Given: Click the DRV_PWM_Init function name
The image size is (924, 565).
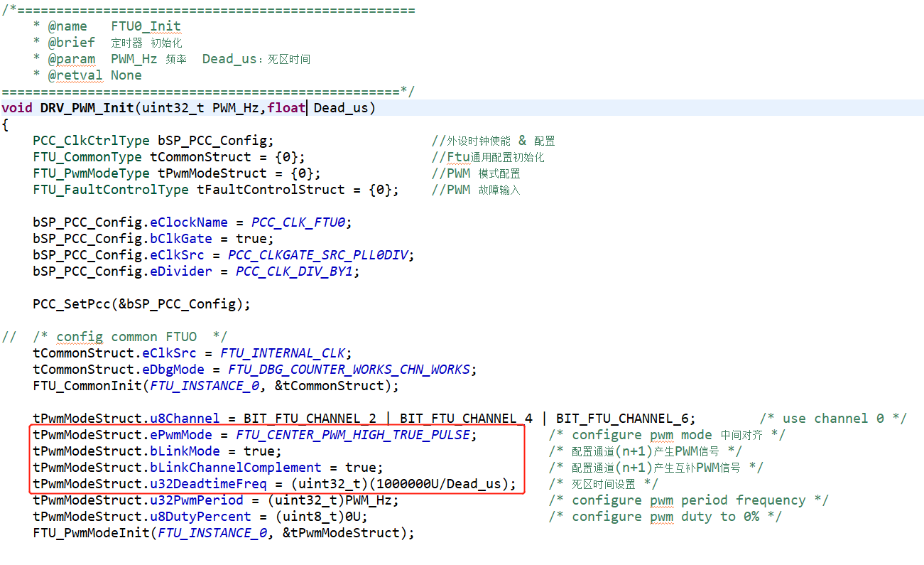Looking at the screenshot, I should (87, 108).
